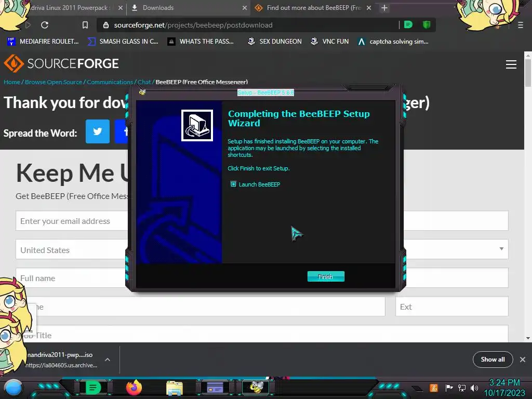
Task: Click the orange Java tray icon
Action: [x=433, y=388]
